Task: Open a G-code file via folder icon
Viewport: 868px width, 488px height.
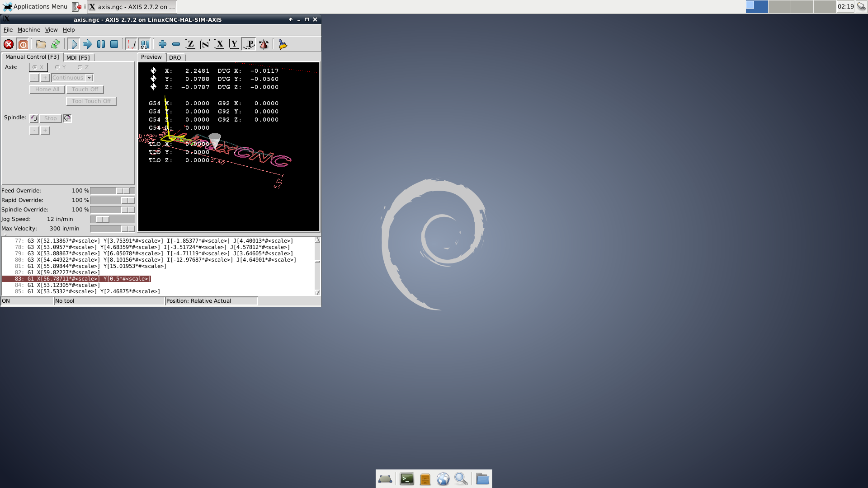Action: click(41, 44)
